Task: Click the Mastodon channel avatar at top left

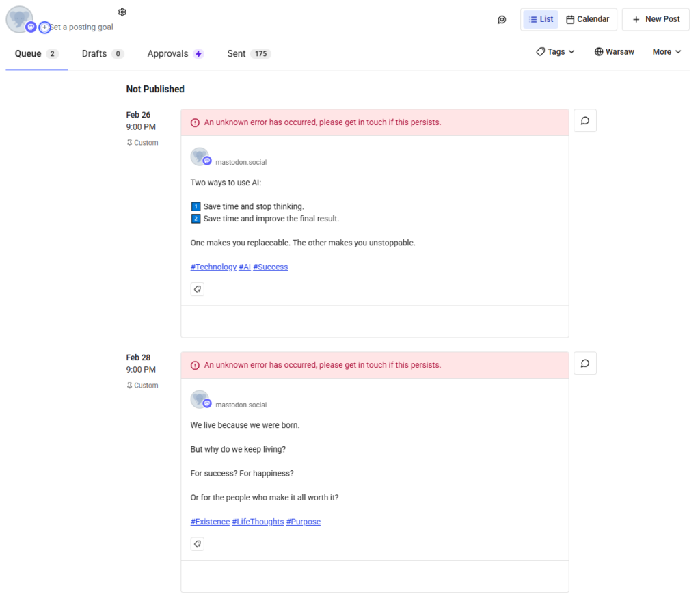Action: click(x=18, y=19)
